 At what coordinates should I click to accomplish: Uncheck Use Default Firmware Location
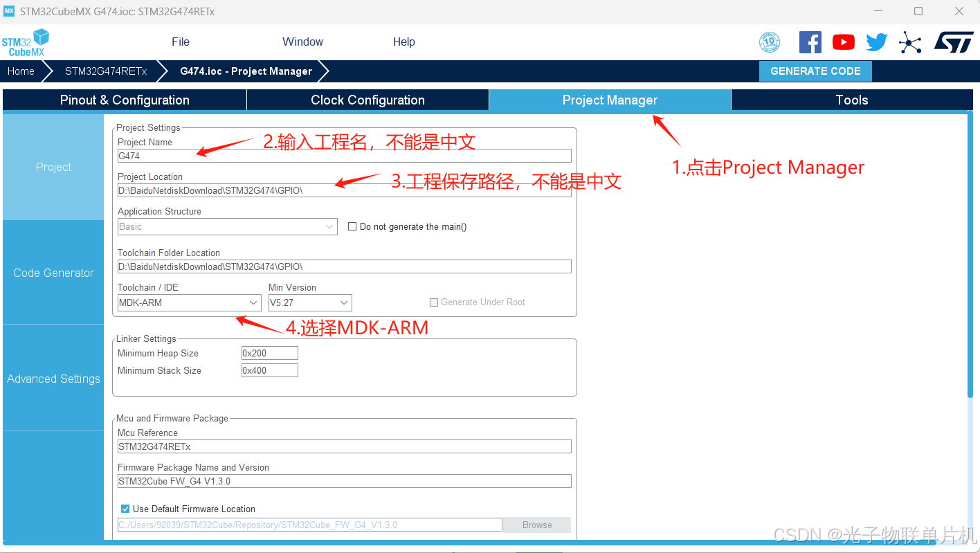tap(125, 509)
